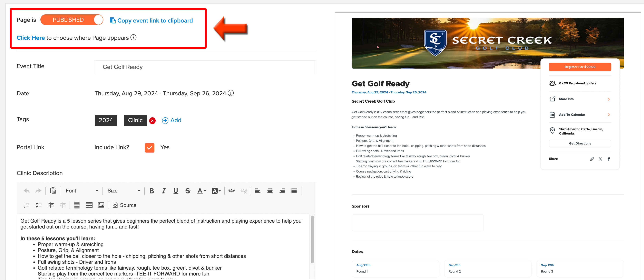Open info icon next to event date
Viewport: 644px width, 280px height.
coord(231,93)
